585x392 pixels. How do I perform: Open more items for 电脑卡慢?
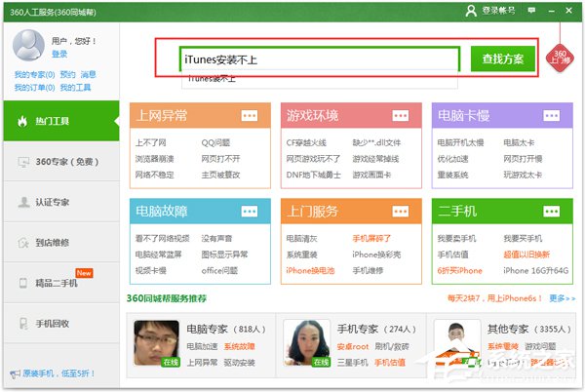click(552, 116)
